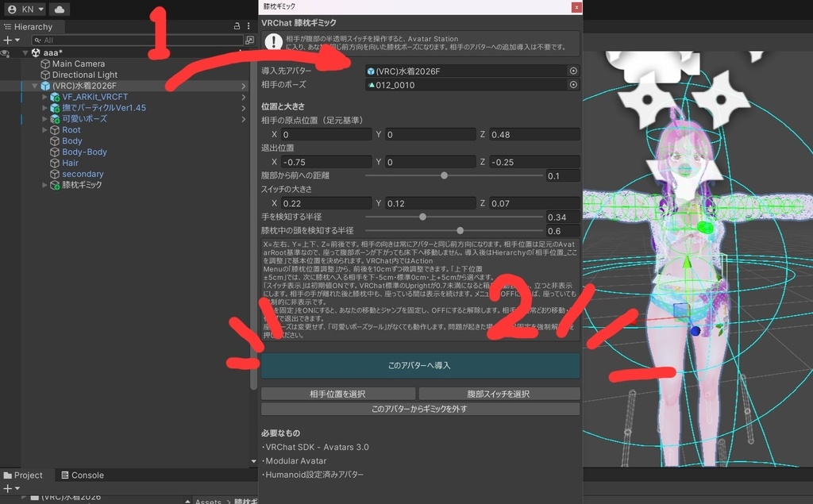Switch to the Project tab

23,475
